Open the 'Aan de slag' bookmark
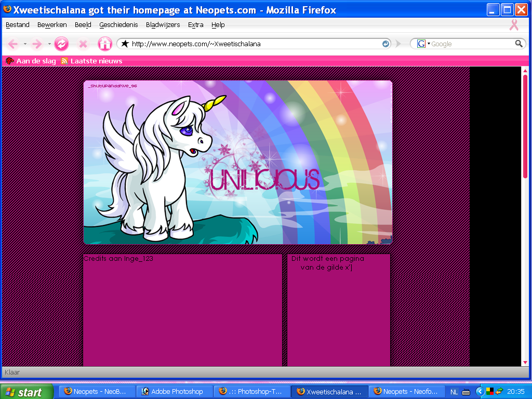The width and height of the screenshot is (532, 399). 31,61
